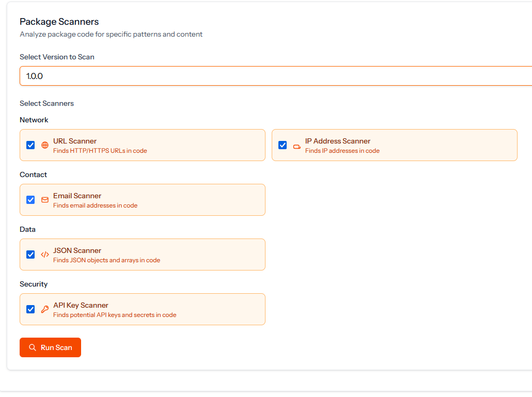
Task: Click the IP Address Scanner network icon
Action: tap(297, 146)
